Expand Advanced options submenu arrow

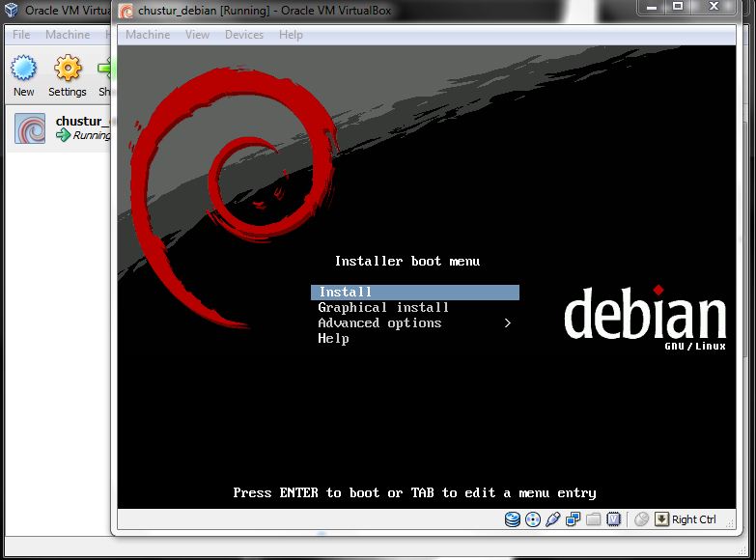tap(507, 323)
